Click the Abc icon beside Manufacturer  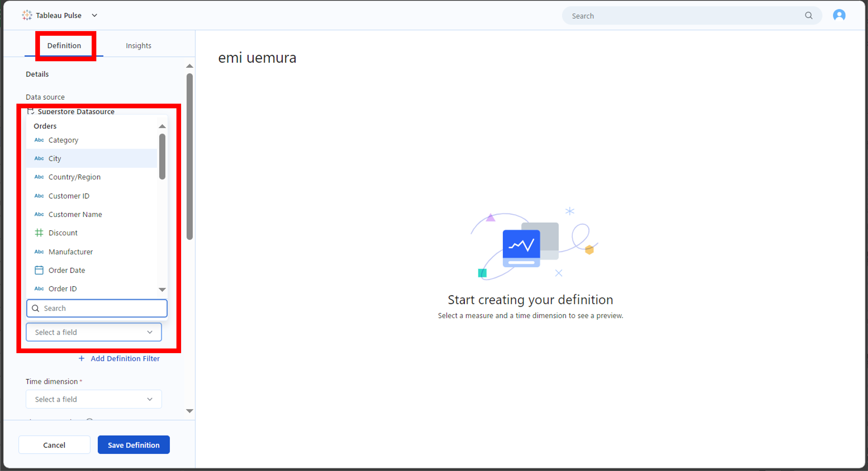tap(39, 252)
